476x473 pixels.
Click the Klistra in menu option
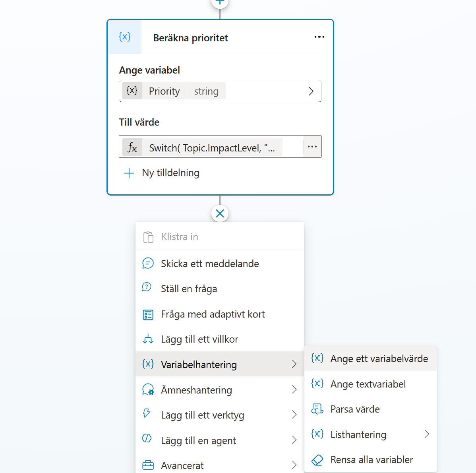[x=219, y=236]
